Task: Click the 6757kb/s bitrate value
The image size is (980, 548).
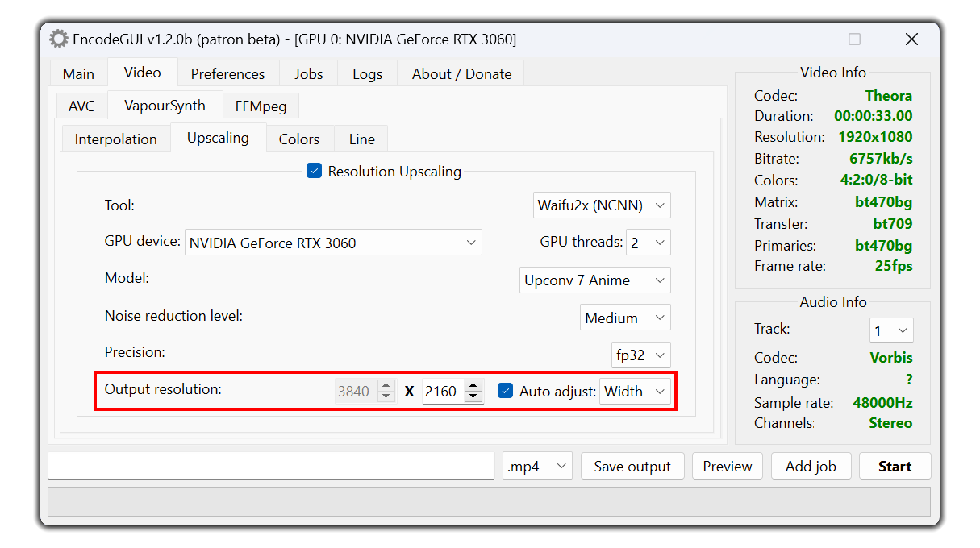Action: pyautogui.click(x=881, y=159)
